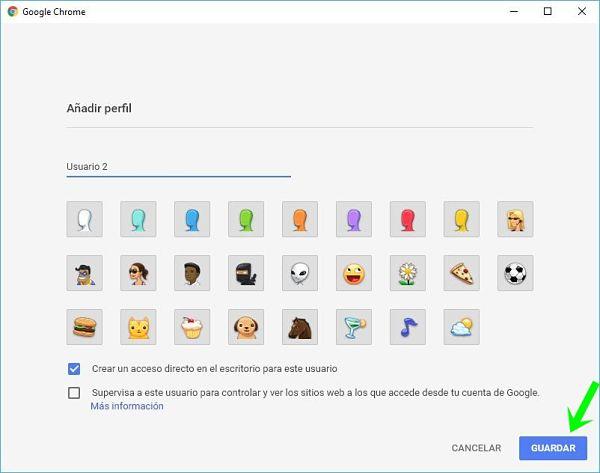Choose the alien avatar

(300, 273)
